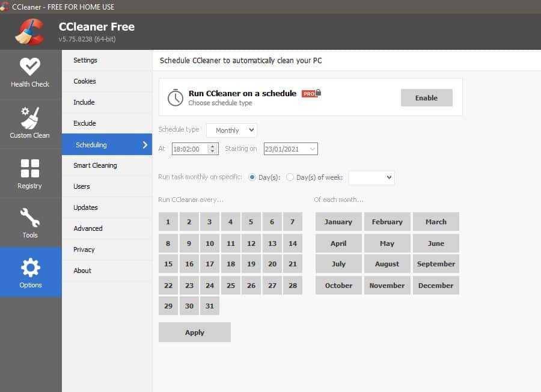
Task: Click the schedule clock icon
Action: tap(176, 97)
